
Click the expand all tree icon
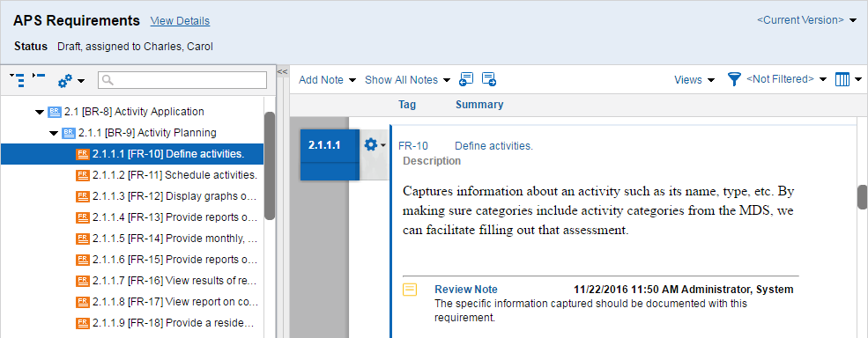click(18, 80)
